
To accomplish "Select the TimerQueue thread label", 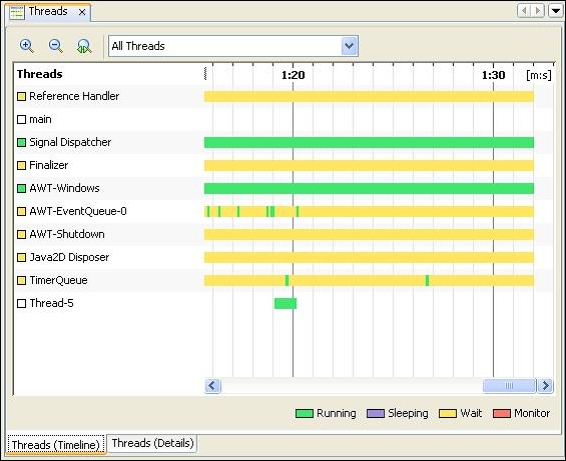I will point(58,280).
